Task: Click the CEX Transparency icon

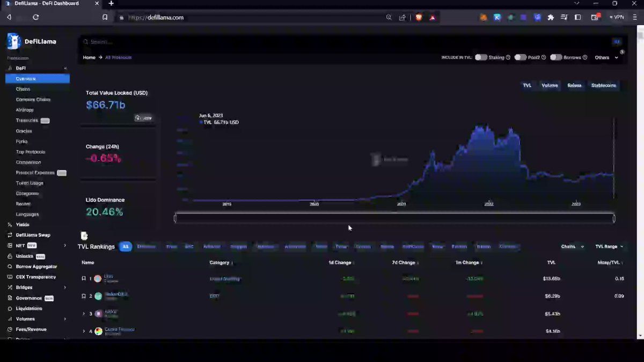Action: [10, 277]
